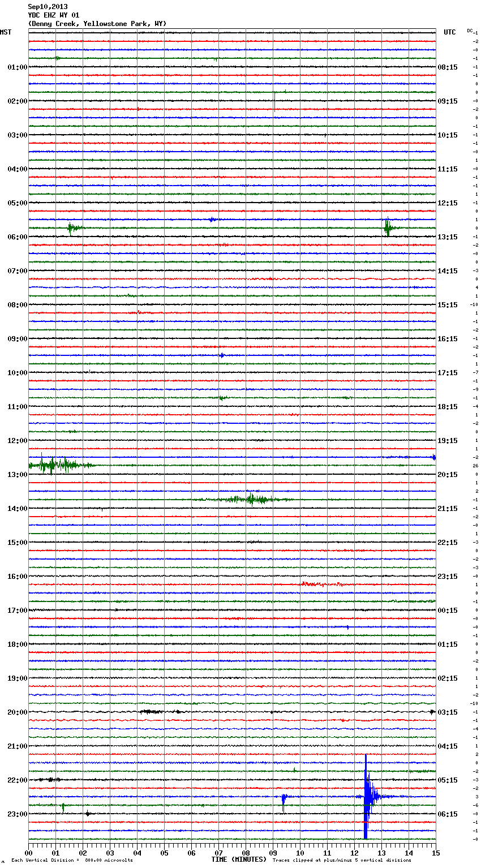Image resolution: width=481 pixels, height=868 pixels.
Task: Click minute 09 on the bottom axis
Action: [273, 853]
